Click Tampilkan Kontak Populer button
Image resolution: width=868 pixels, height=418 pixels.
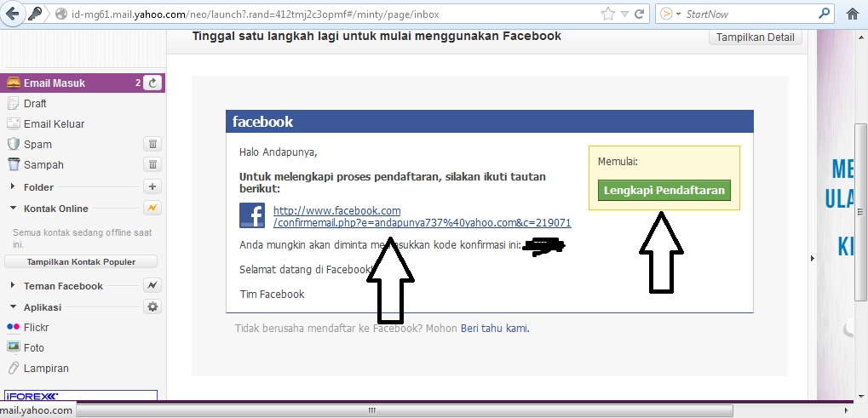[x=81, y=261]
